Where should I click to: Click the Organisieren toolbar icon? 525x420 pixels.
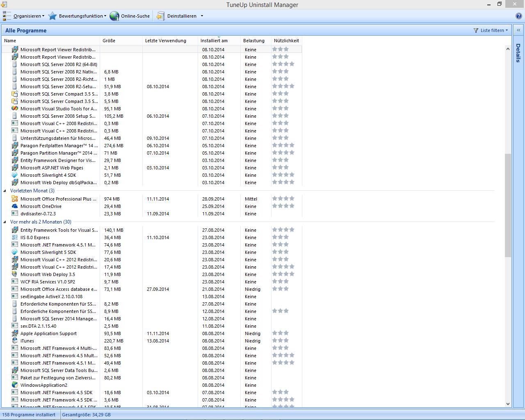[7, 16]
